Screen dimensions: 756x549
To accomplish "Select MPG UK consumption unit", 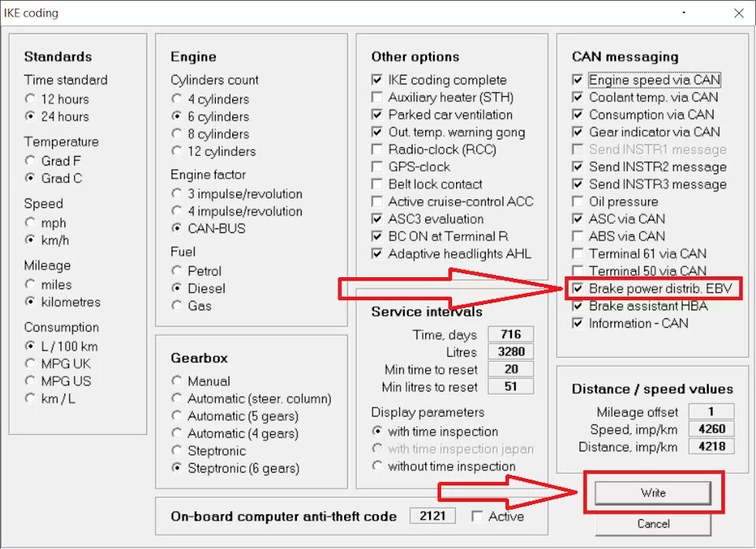I will point(30,363).
